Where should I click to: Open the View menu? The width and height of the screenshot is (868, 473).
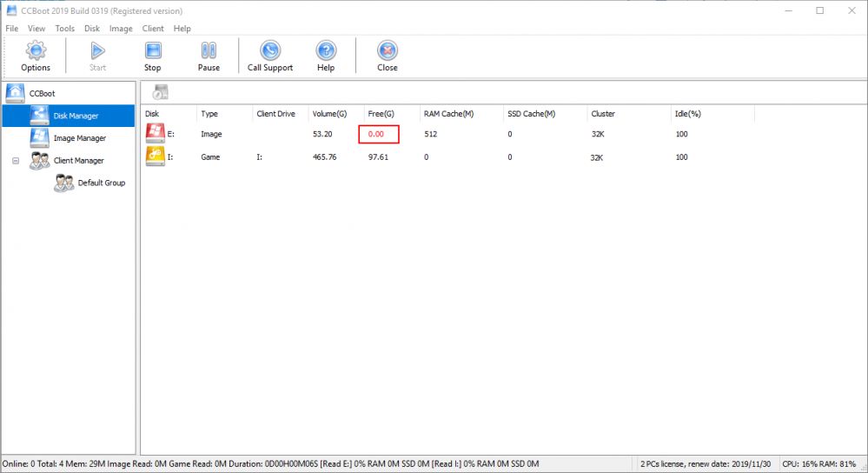pyautogui.click(x=36, y=28)
